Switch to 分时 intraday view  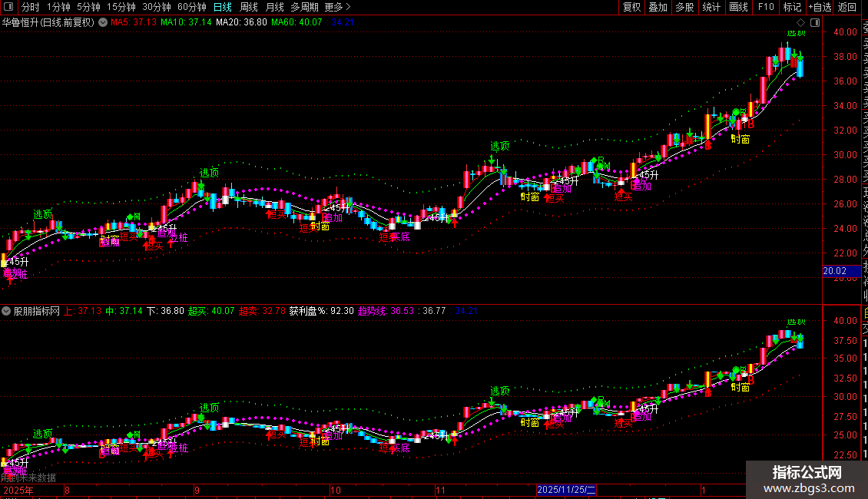pyautogui.click(x=31, y=7)
